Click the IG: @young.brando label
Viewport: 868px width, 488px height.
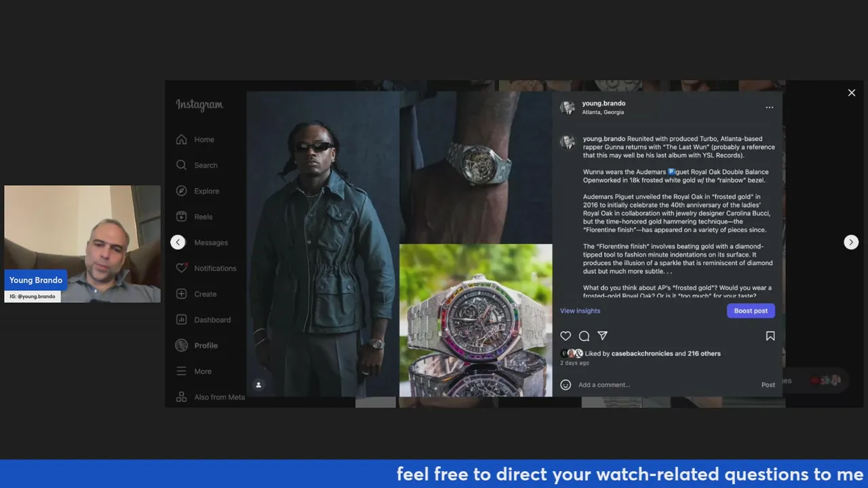33,297
